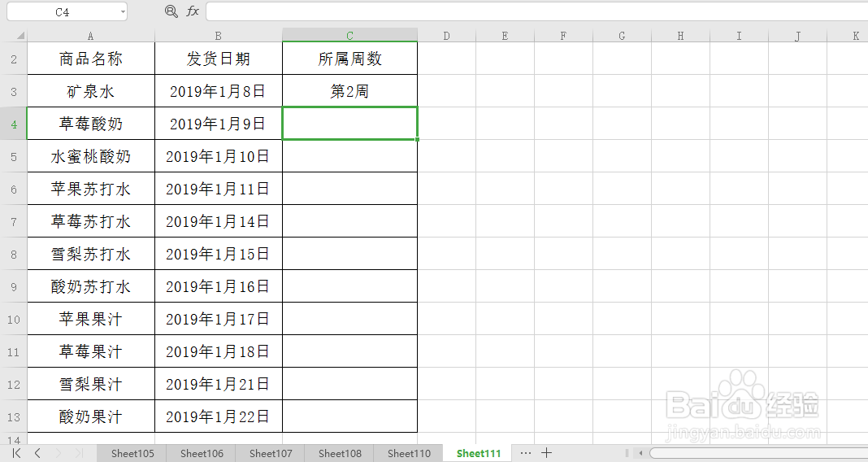Select column B header
This screenshot has height=462, width=868.
(218, 36)
